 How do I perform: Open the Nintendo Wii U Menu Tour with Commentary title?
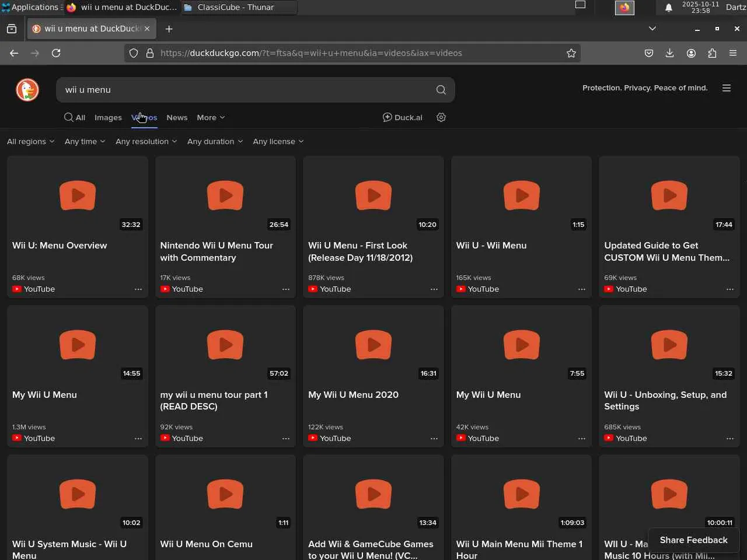[x=217, y=251]
